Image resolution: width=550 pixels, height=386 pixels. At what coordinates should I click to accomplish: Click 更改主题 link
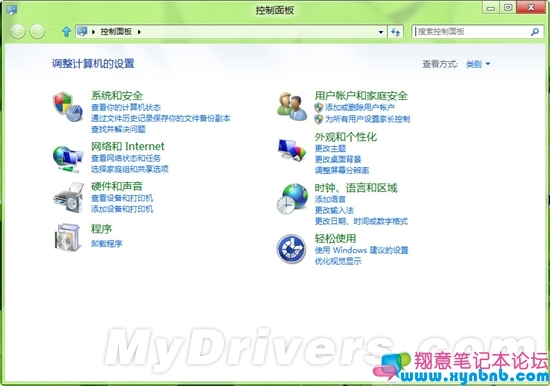[x=330, y=148]
